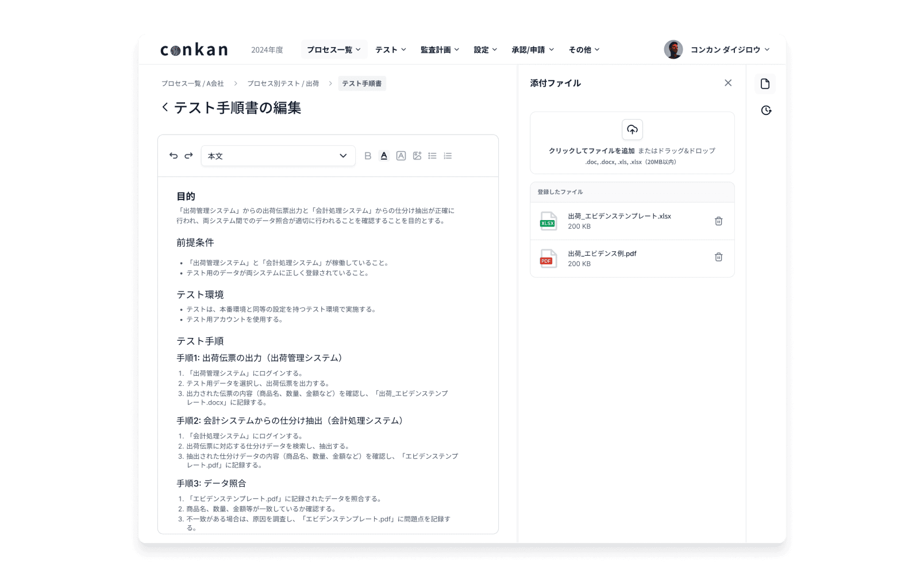
Task: Open the underlined A text color tool
Action: [x=384, y=156]
